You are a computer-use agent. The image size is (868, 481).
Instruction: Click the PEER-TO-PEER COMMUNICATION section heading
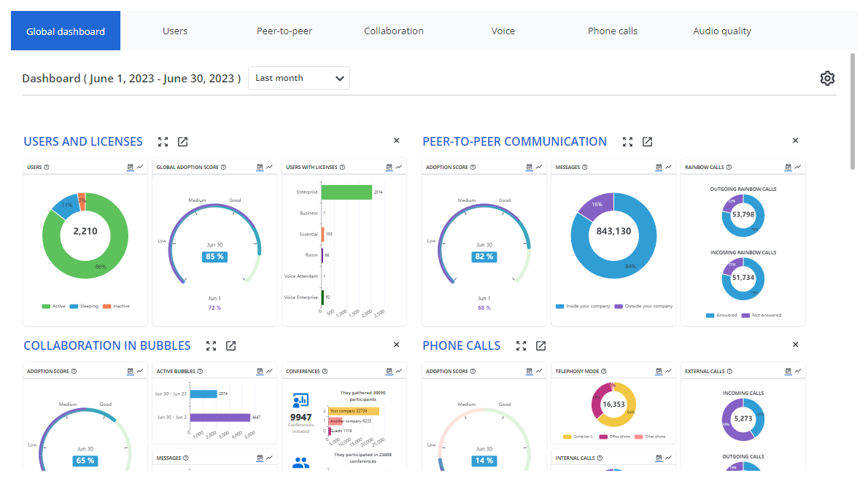(515, 141)
